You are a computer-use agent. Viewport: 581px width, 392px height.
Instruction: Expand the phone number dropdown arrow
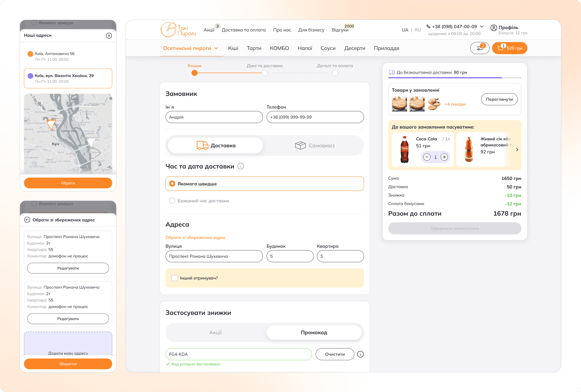tap(482, 27)
